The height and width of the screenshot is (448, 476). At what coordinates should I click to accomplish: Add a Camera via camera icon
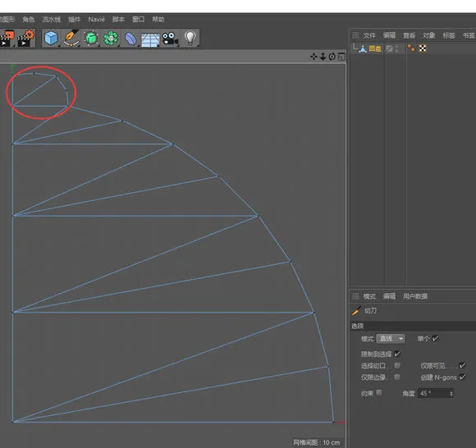pyautogui.click(x=170, y=39)
